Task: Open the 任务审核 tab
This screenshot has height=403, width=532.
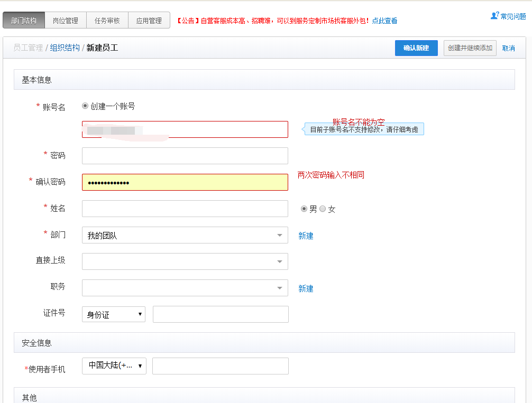Action: [107, 21]
